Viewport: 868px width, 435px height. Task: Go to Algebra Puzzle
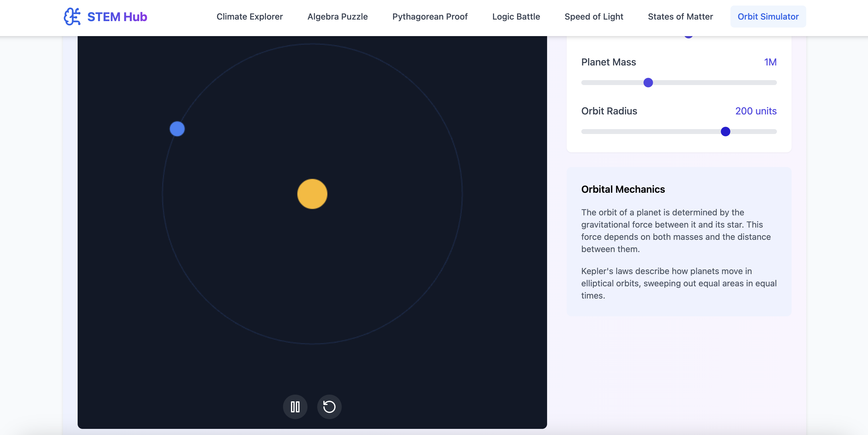tap(337, 17)
